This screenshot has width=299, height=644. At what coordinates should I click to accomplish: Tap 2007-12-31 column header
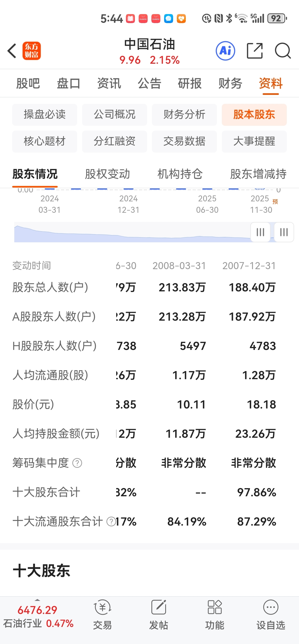tap(249, 266)
